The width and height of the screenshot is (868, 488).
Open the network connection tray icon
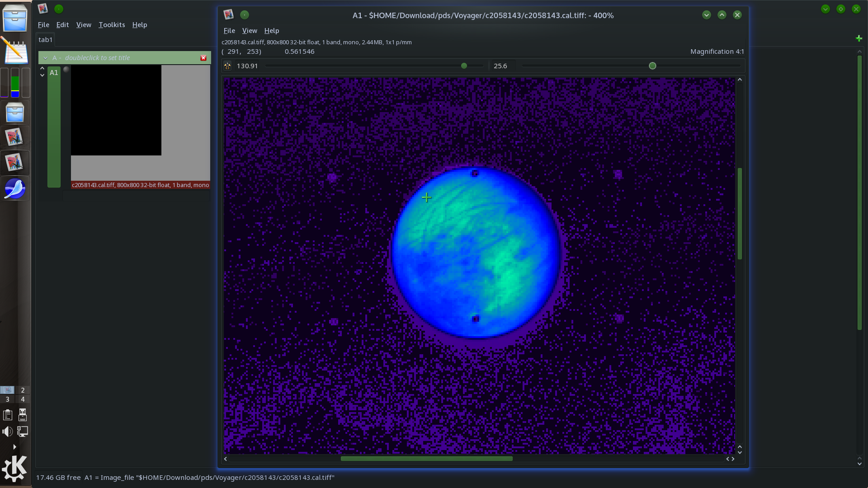click(x=23, y=432)
